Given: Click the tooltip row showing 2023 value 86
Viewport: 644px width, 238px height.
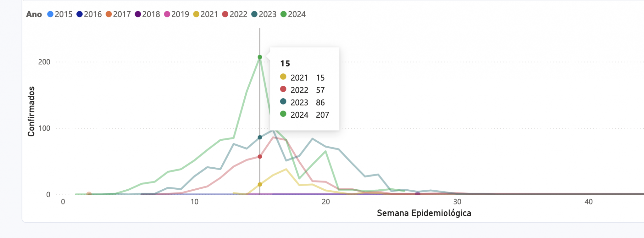Looking at the screenshot, I should coord(304,102).
